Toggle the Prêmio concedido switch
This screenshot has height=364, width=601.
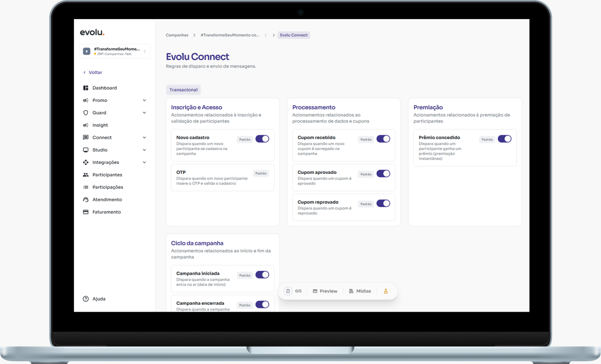pos(505,139)
